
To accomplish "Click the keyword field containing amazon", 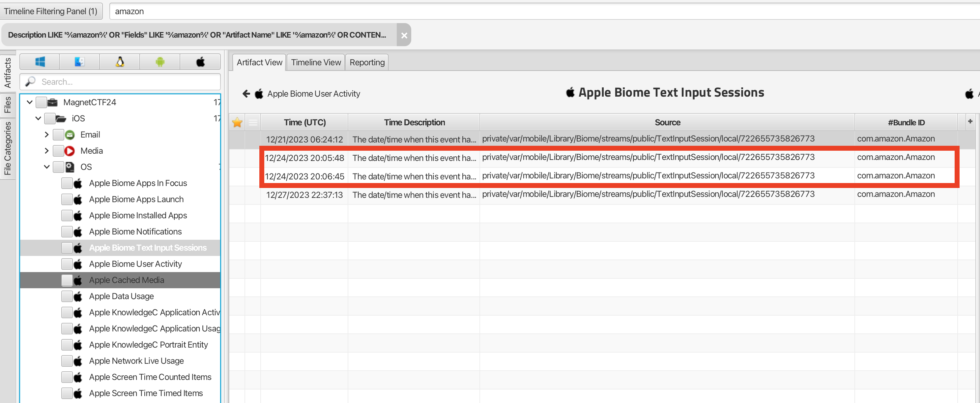I will (x=544, y=12).
